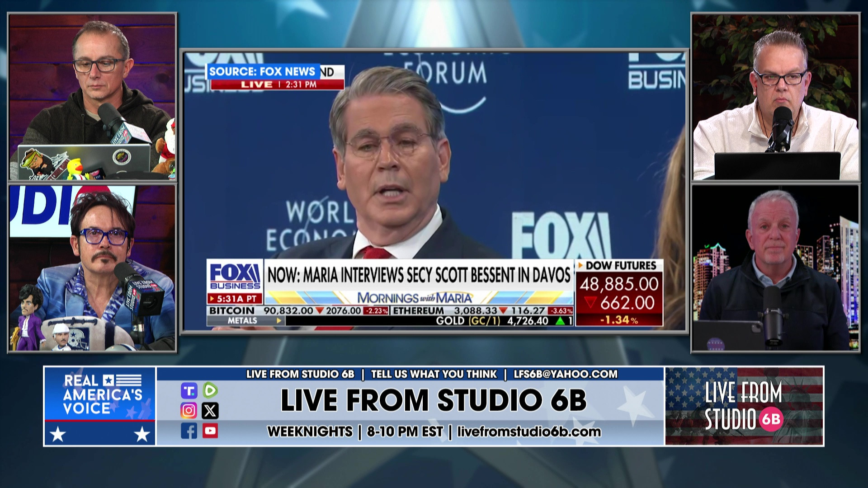Click the Source: Fox News label

(262, 71)
